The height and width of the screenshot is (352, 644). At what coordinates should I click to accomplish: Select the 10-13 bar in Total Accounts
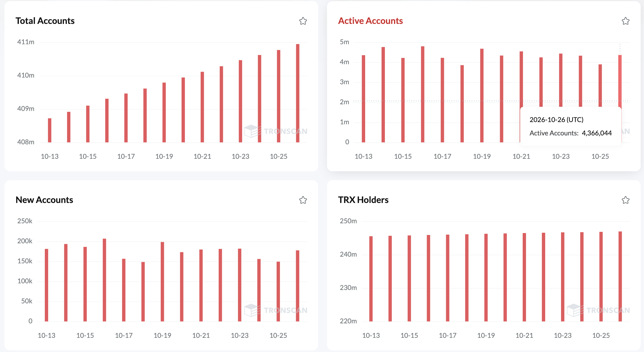click(50, 130)
